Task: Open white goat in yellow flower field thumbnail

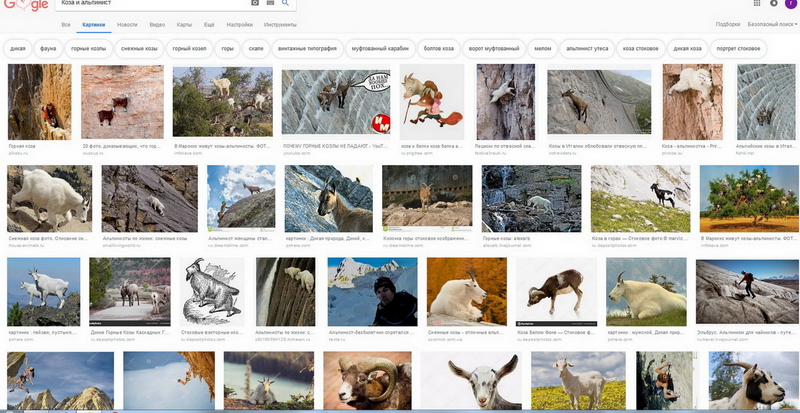Action: click(x=578, y=380)
